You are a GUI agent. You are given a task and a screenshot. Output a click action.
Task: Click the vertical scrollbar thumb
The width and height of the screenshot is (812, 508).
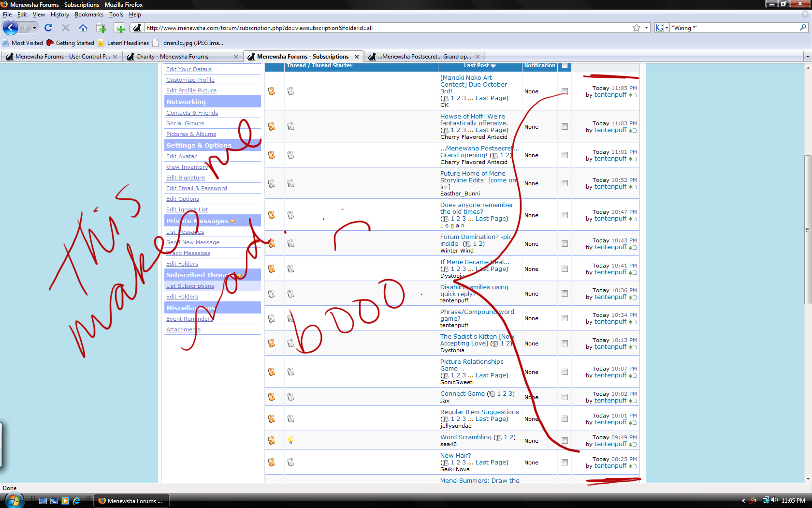click(808, 230)
